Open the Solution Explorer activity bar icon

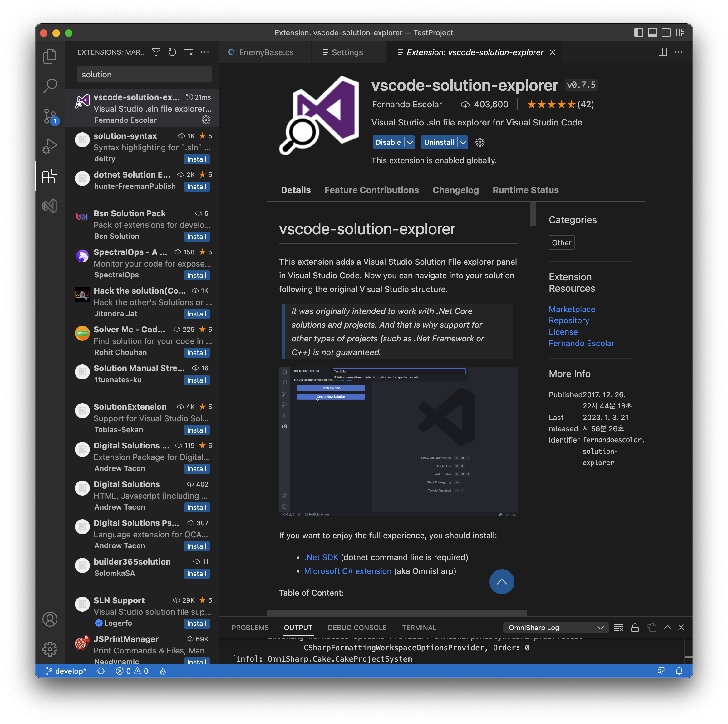50,206
